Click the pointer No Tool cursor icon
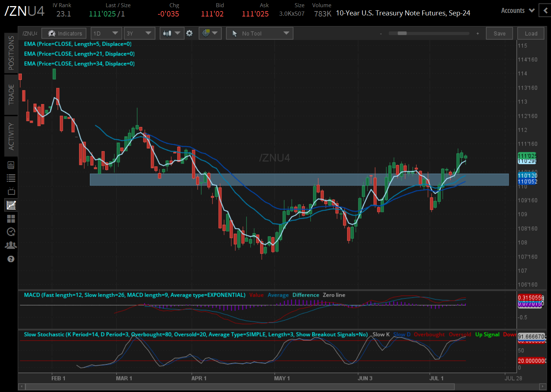This screenshot has height=392, width=551. (234, 33)
